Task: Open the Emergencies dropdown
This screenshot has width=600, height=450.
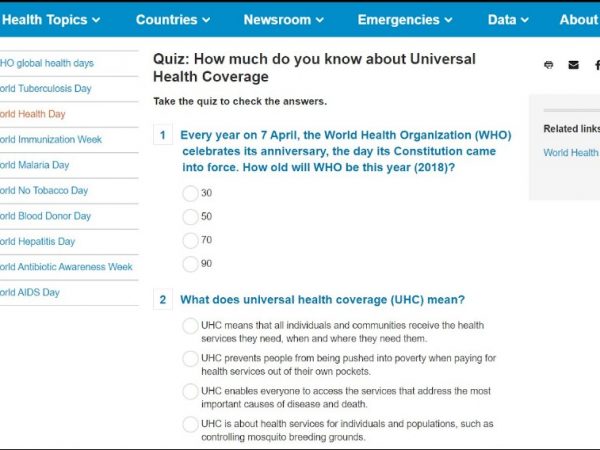Action: coord(406,19)
